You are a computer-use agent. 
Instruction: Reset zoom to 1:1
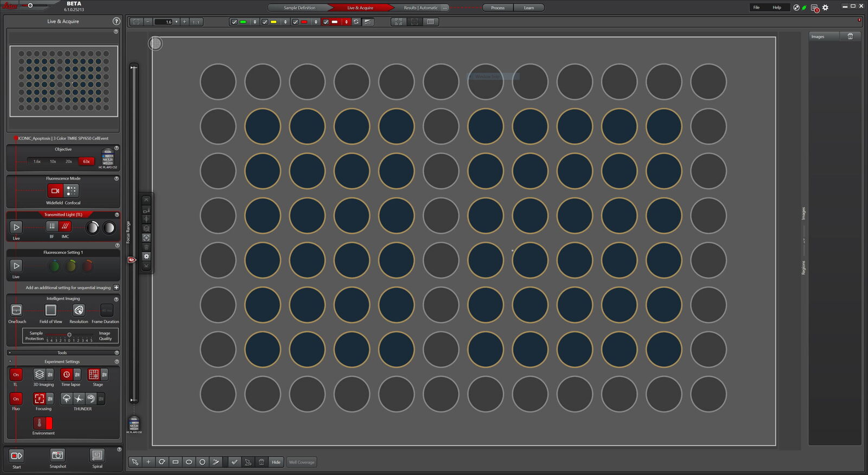196,22
